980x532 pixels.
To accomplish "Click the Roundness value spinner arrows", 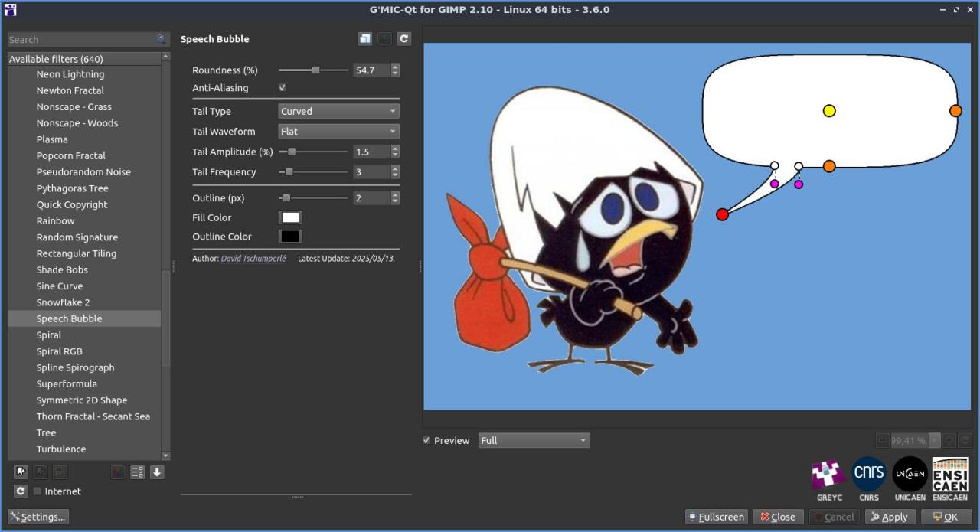I will [395, 70].
